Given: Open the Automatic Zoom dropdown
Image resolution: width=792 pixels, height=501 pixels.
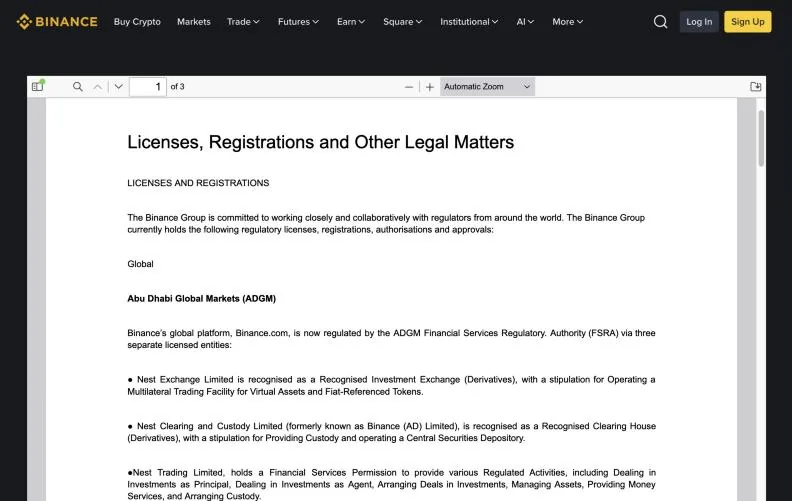Looking at the screenshot, I should click(487, 86).
